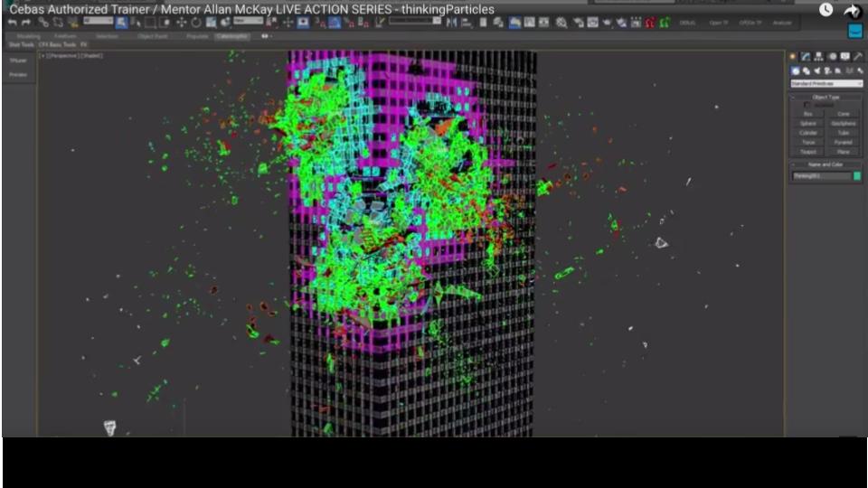Viewport: 868px width, 488px height.
Task: Select the Rotate transform tool
Action: pos(195,23)
